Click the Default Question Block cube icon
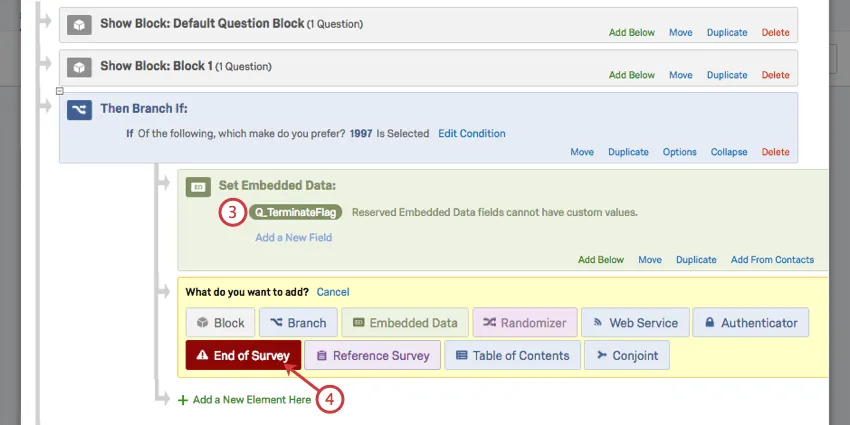The width and height of the screenshot is (850, 425). pos(79,23)
